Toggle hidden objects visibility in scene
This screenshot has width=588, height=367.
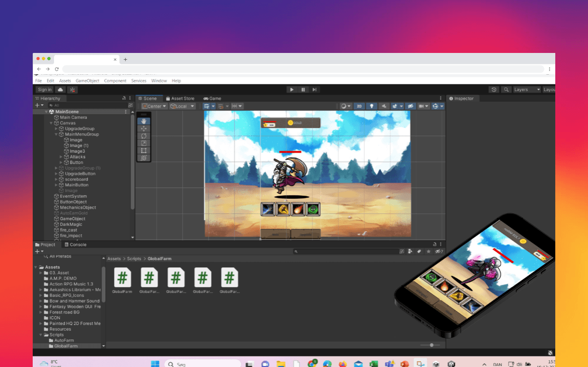pyautogui.click(x=411, y=106)
